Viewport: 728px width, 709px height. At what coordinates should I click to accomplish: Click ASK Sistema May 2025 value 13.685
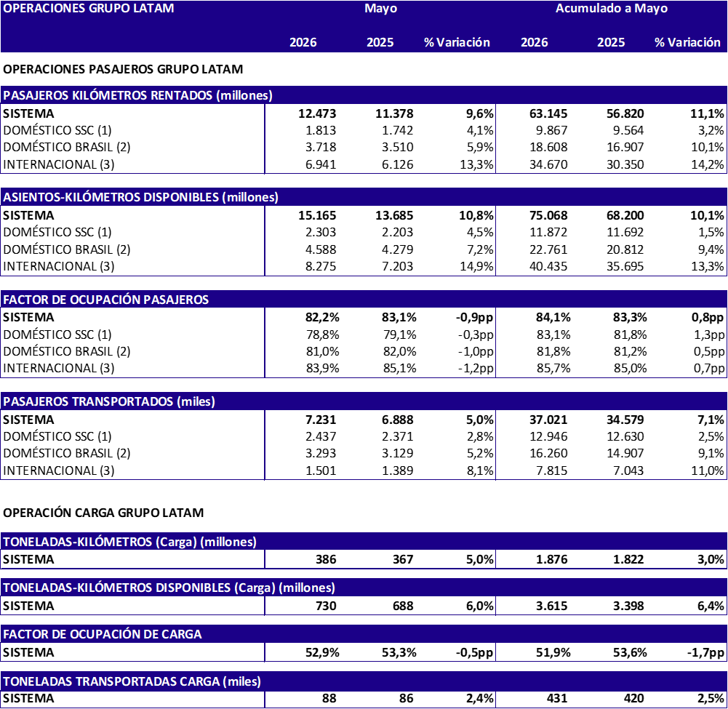click(394, 215)
